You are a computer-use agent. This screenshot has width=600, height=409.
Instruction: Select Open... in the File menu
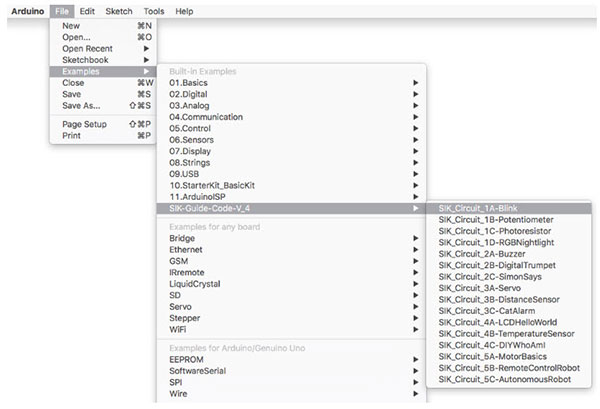103,37
